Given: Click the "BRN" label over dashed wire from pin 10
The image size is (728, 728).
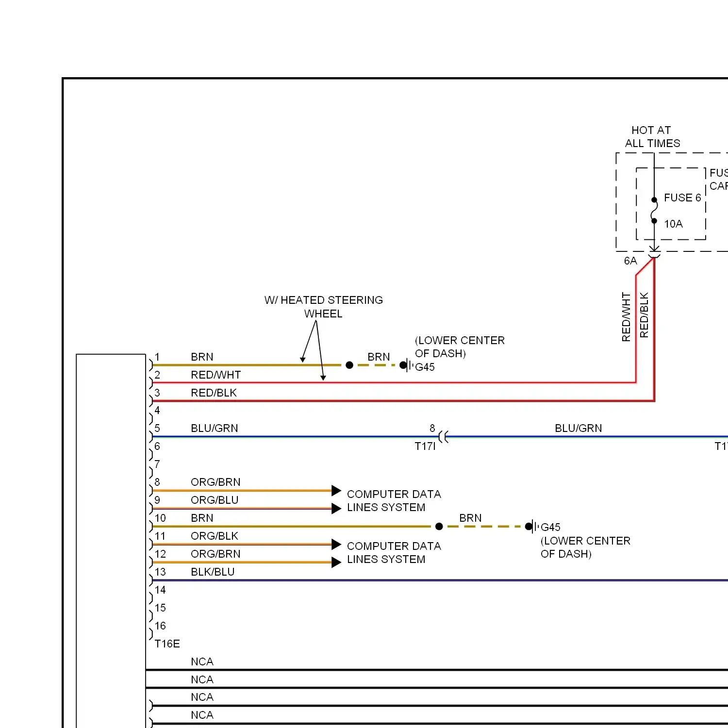Looking at the screenshot, I should (x=470, y=518).
